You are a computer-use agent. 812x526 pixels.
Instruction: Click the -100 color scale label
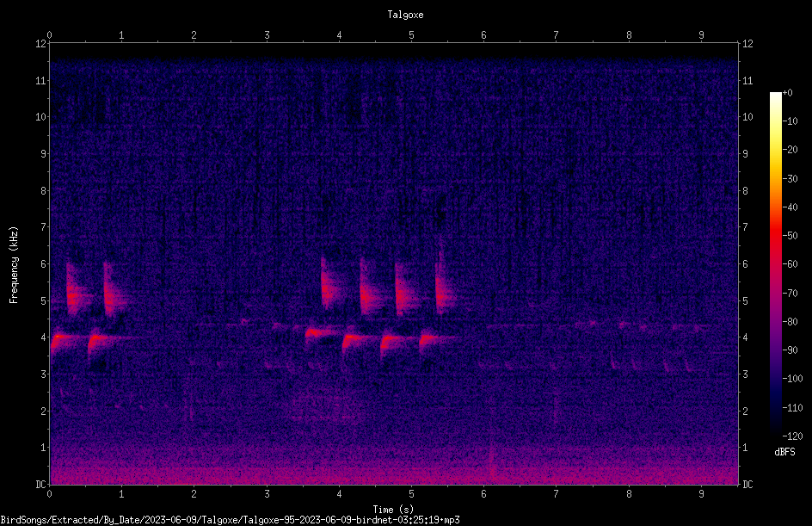pyautogui.click(x=792, y=379)
